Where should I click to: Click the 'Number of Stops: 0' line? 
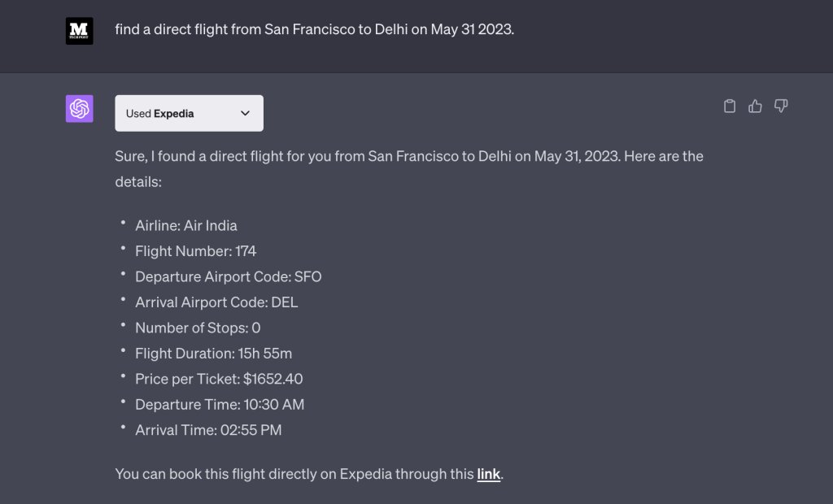coord(198,328)
